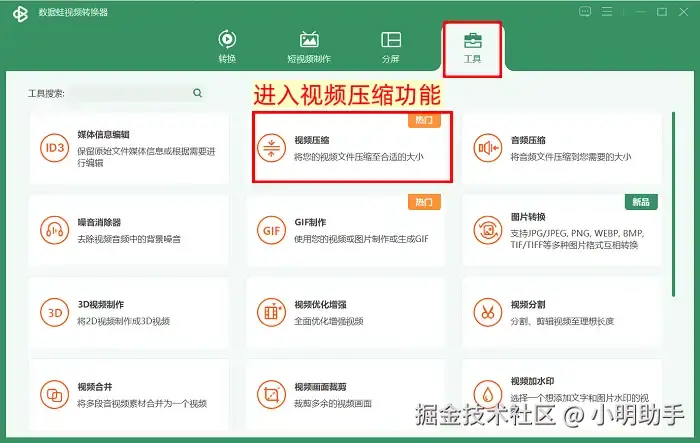
Task: Click description 将2D视频制作成3D视频
Action: [x=124, y=321]
